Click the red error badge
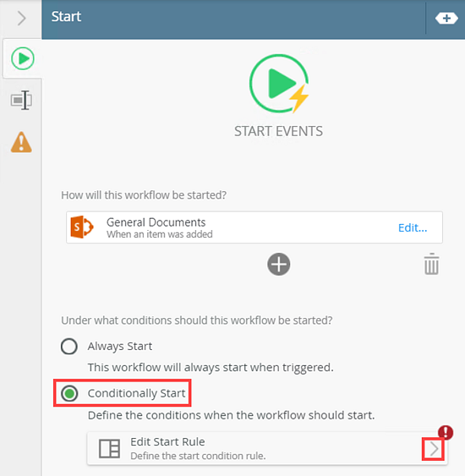 point(446,432)
